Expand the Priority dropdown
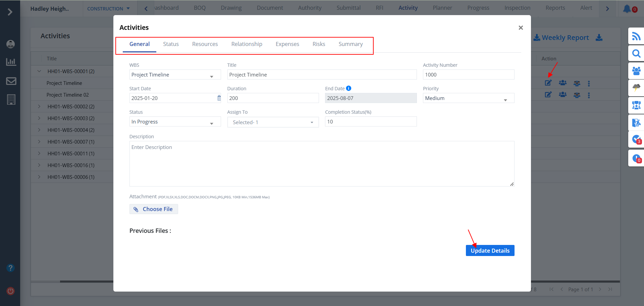 click(468, 98)
